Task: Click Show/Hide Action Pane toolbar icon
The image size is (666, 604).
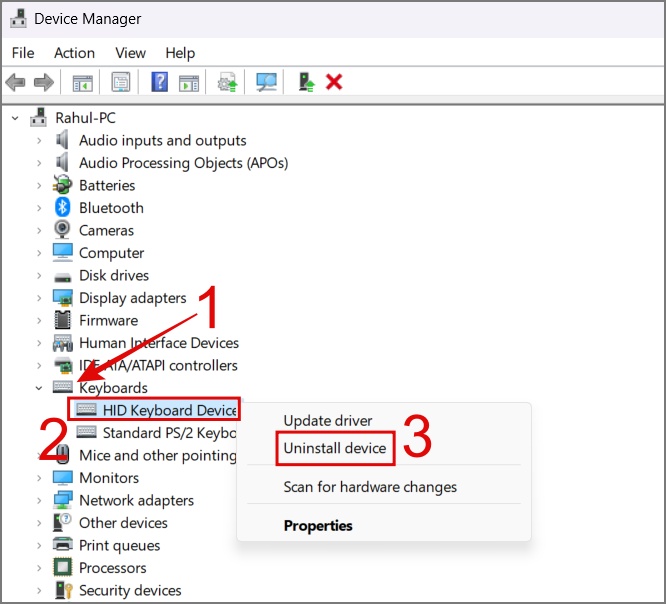Action: pyautogui.click(x=189, y=82)
